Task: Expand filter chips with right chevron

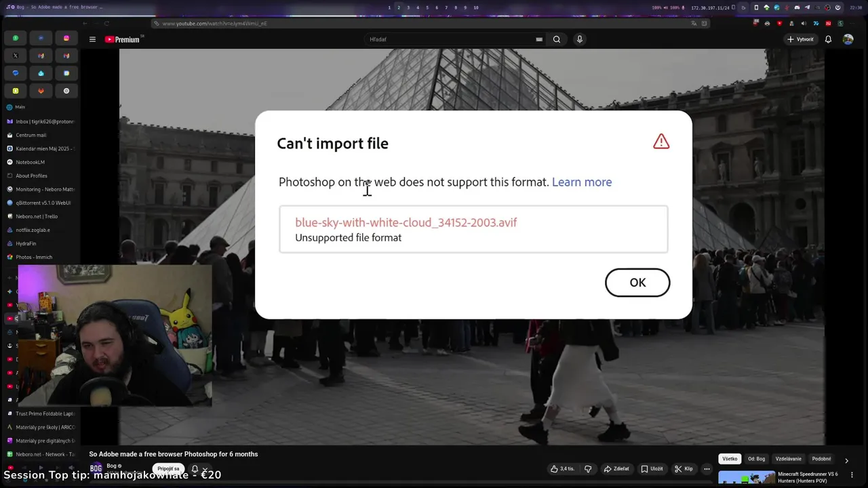Action: (846, 461)
